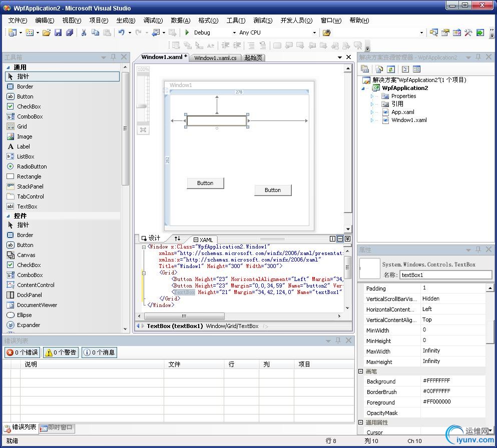Image resolution: width=497 pixels, height=448 pixels.
Task: Switch to the 即时窗口 tab
Action: click(x=58, y=427)
